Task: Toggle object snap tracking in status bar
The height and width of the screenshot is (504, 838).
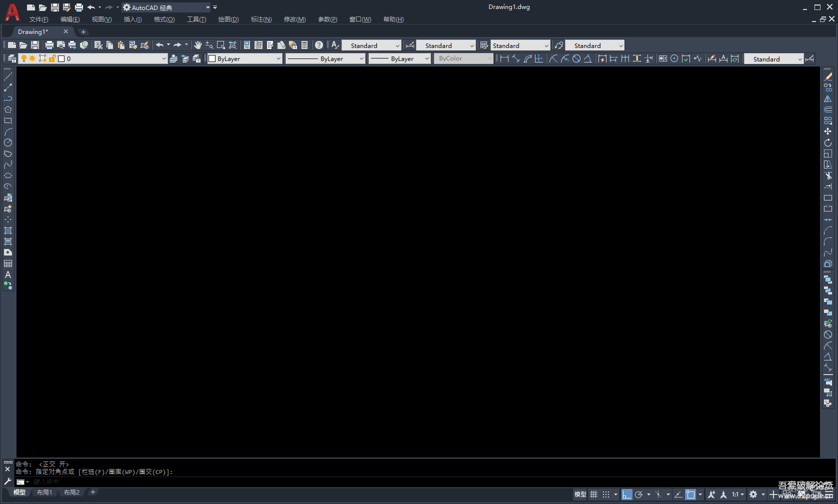Action: click(x=678, y=494)
